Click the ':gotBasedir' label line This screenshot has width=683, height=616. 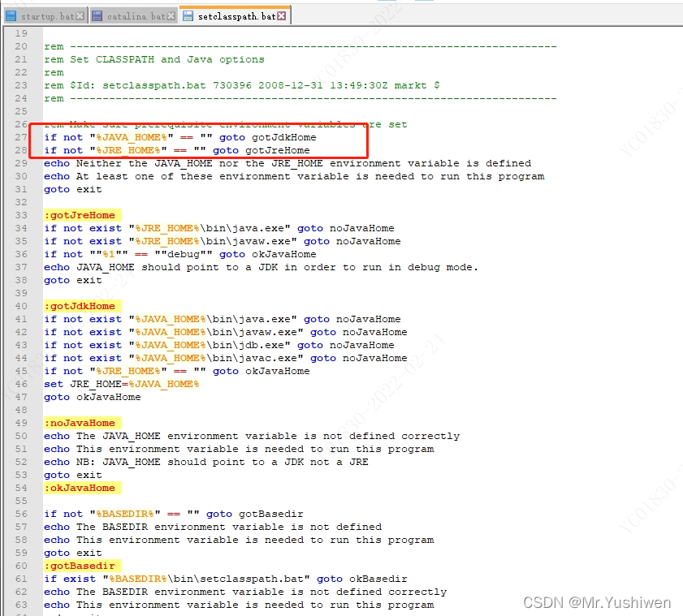[82, 566]
